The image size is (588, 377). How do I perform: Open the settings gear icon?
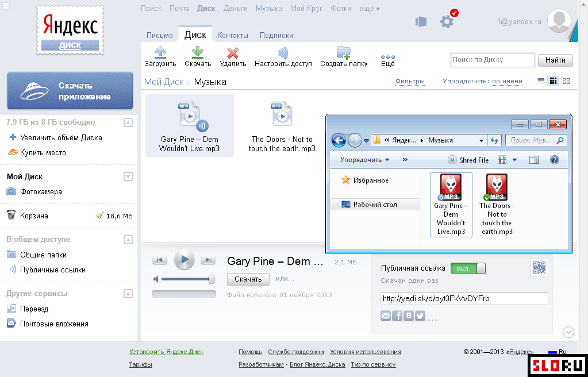point(447,21)
